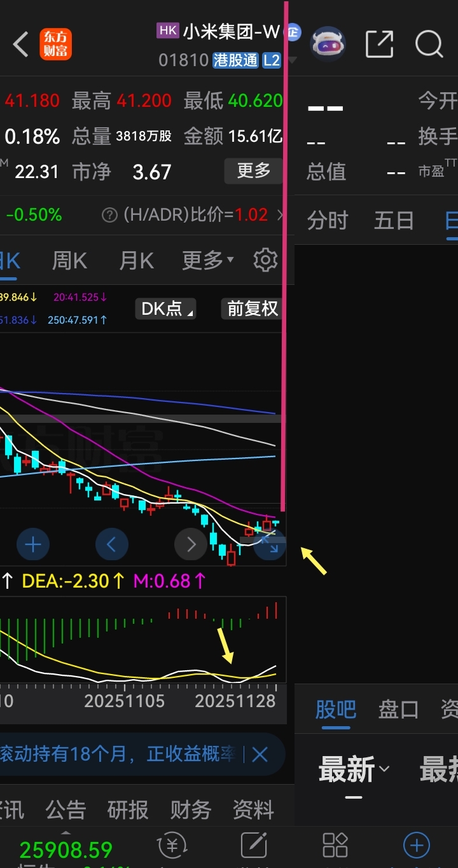Tap the 20:41.525 moving average label

click(x=80, y=297)
